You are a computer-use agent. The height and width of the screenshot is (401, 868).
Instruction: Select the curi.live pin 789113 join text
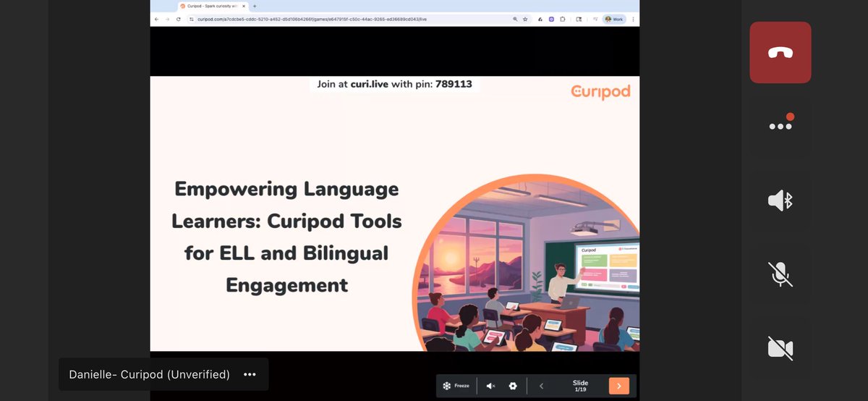point(394,84)
